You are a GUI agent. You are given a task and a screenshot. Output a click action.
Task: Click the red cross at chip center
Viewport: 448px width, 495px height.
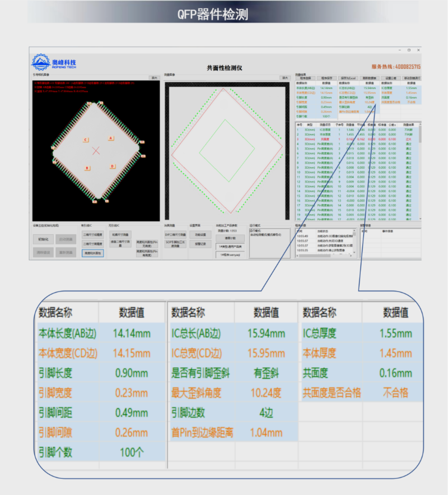tap(96, 150)
